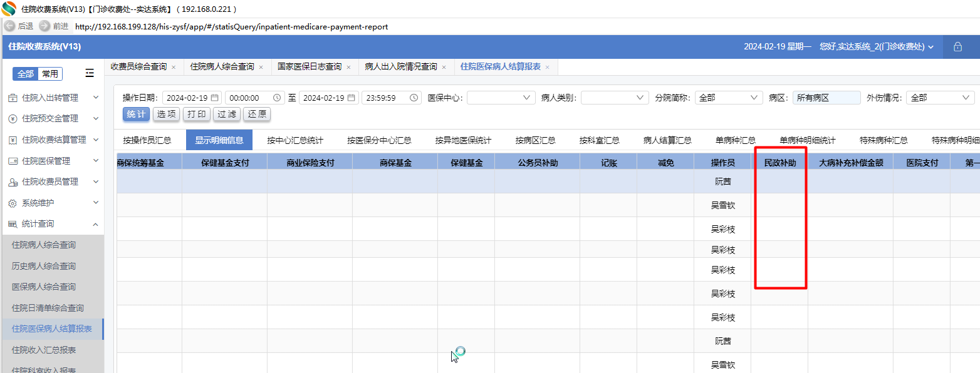Open the 分院简称 dropdown
980x373 pixels.
pyautogui.click(x=729, y=98)
